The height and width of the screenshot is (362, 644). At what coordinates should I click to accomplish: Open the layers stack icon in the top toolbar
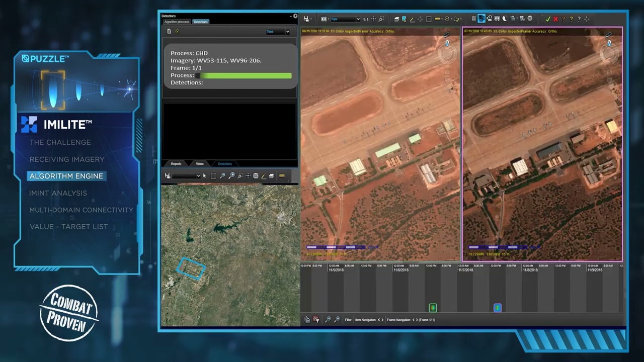point(396,19)
